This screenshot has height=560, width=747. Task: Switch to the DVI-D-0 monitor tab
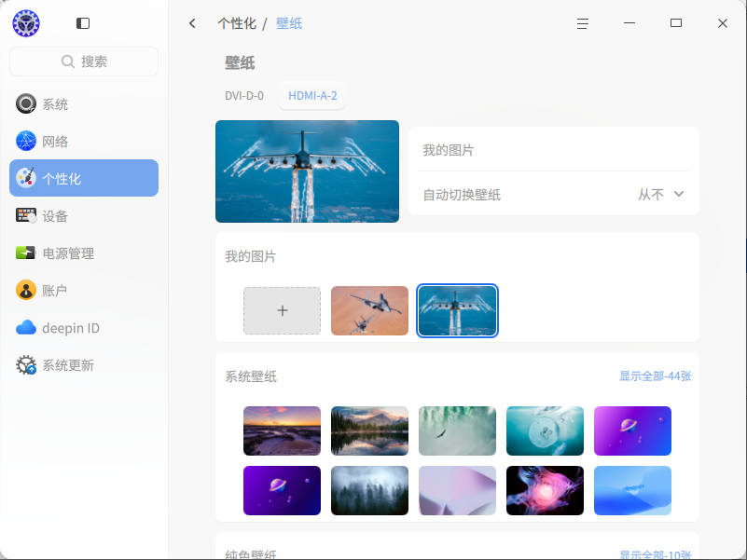[244, 96]
